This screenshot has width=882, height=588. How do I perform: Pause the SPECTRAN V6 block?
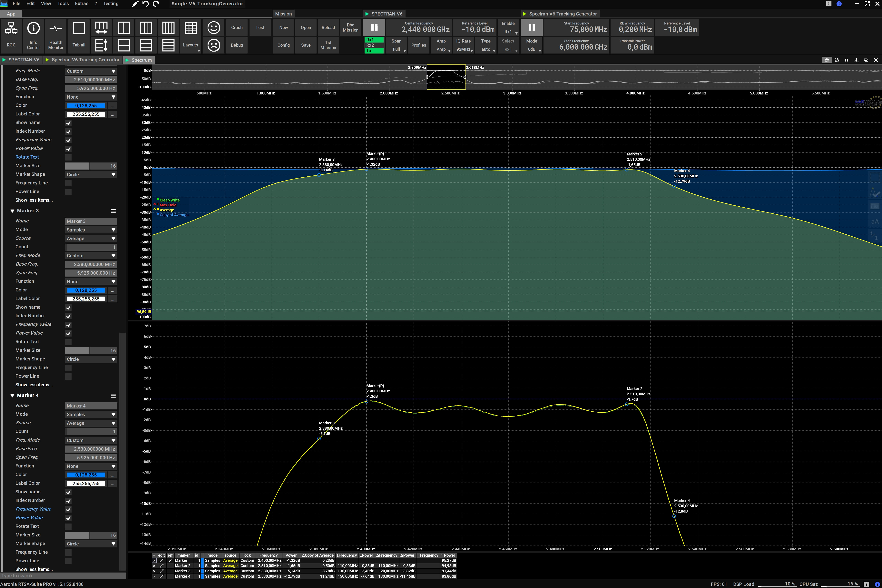click(374, 28)
